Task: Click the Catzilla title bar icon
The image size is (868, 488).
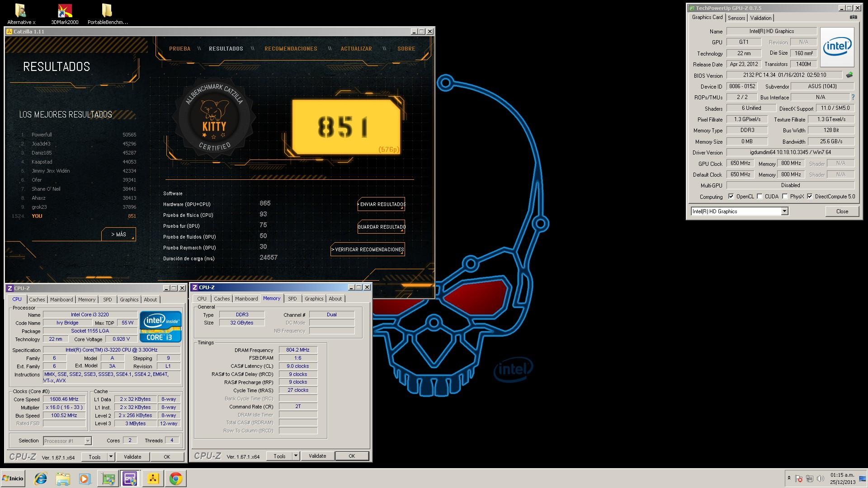Action: (x=9, y=31)
